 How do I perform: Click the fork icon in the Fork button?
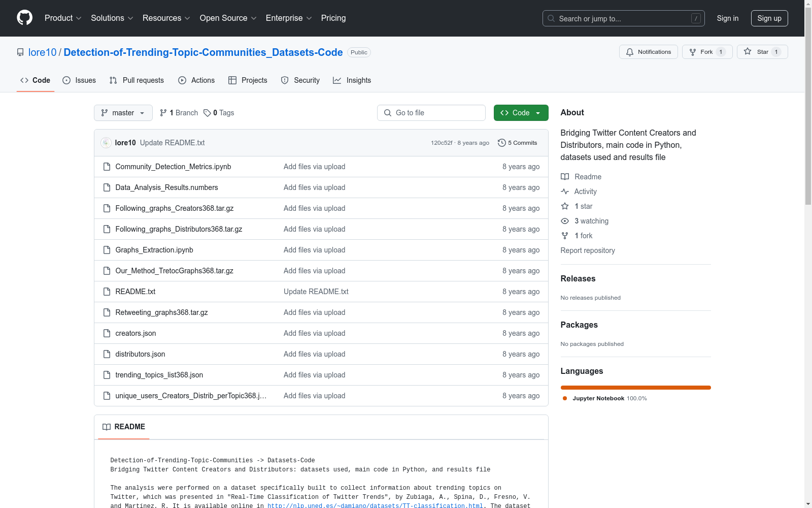(693, 52)
